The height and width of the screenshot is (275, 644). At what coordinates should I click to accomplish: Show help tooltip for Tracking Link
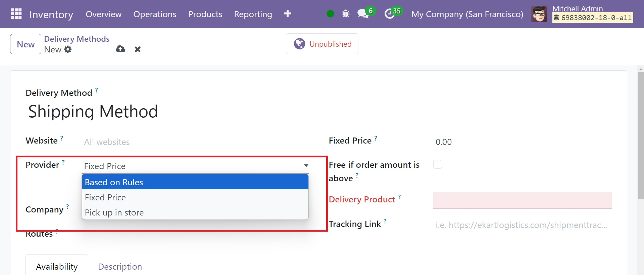pyautogui.click(x=385, y=221)
